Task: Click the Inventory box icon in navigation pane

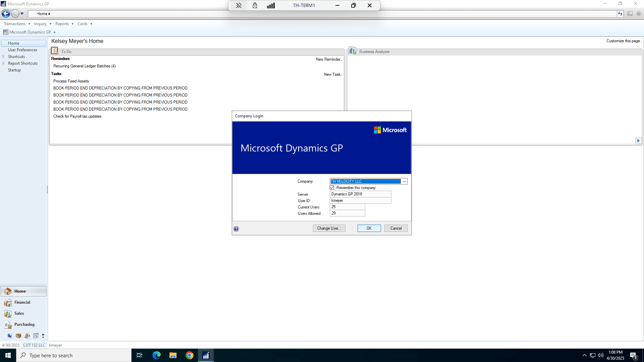Action: pos(18,336)
